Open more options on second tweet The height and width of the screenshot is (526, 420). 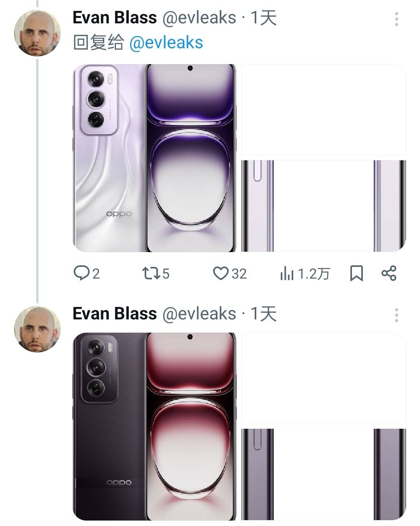coord(396,315)
